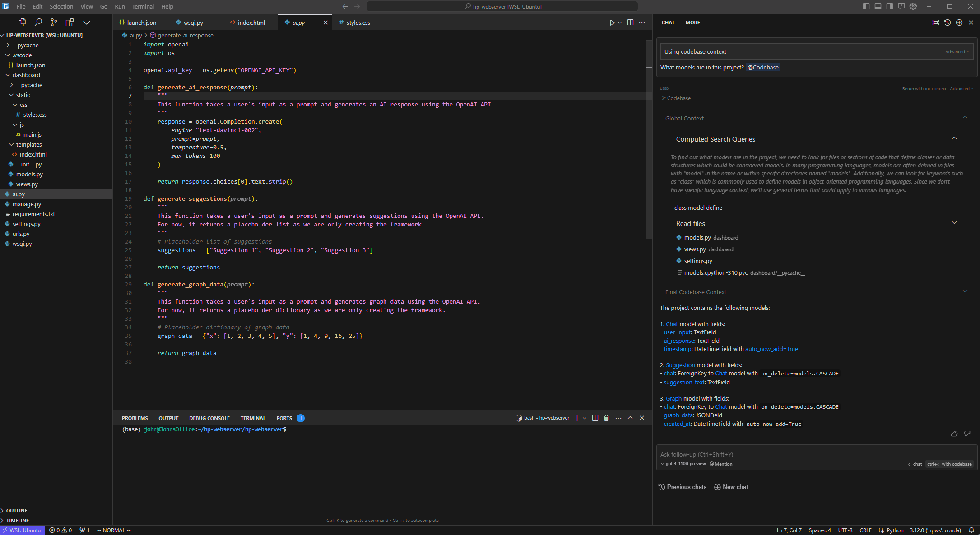Split the editor right
This screenshot has width=980, height=535.
[x=630, y=23]
